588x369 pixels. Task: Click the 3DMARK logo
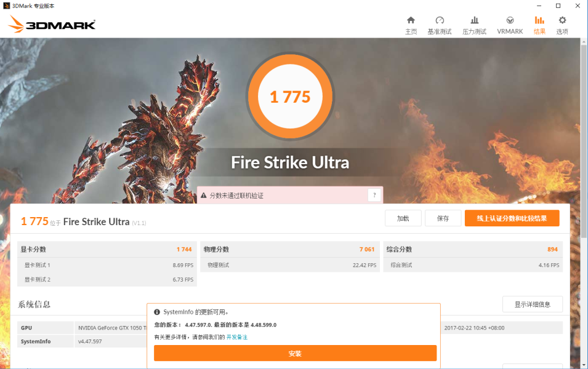coord(52,24)
